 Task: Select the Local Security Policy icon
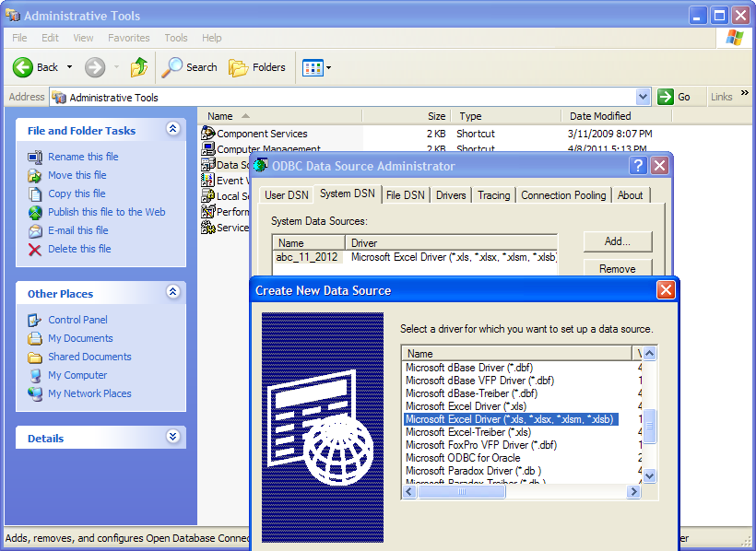click(208, 195)
